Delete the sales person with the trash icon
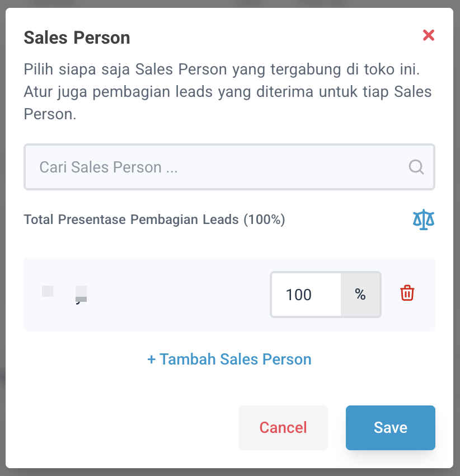Screen dimensions: 460x476 pyautogui.click(x=407, y=293)
